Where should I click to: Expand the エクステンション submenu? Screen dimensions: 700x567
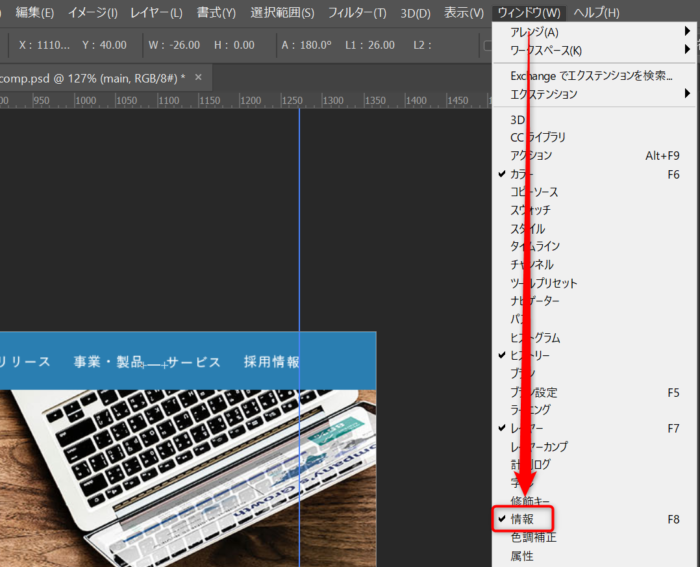point(544,94)
